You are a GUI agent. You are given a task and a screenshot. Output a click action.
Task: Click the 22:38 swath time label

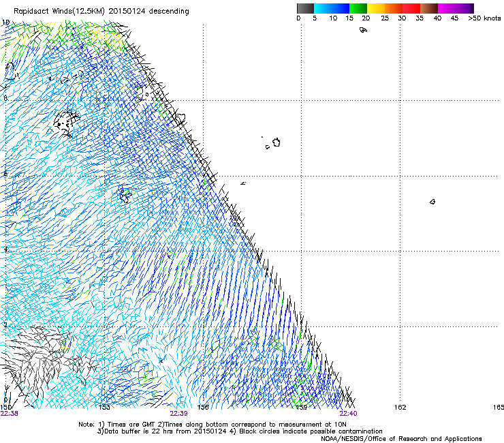coord(10,414)
